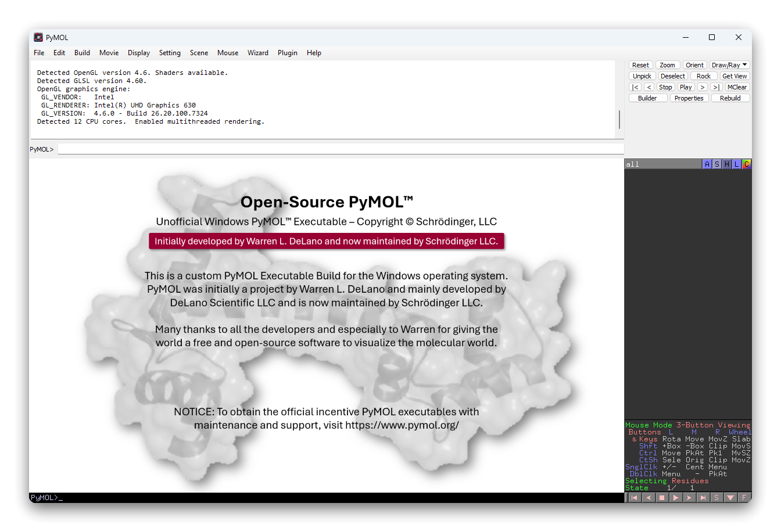Click the MClear button
The image size is (781, 532).
click(x=737, y=87)
